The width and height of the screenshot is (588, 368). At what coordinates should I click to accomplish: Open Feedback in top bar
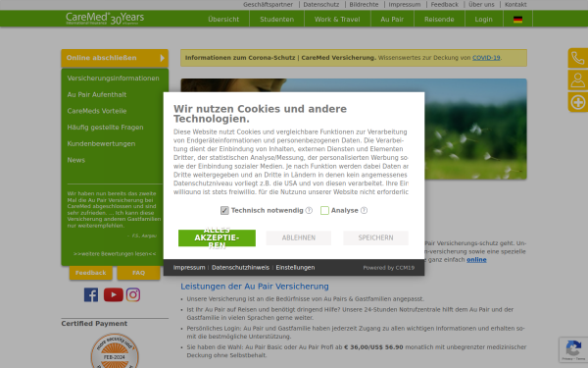coord(444,5)
